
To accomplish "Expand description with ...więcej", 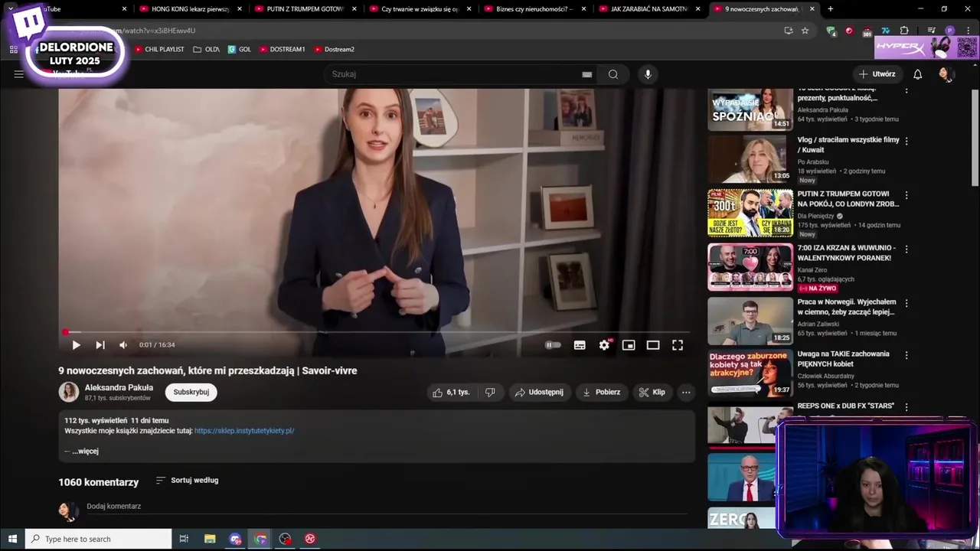I will pyautogui.click(x=85, y=452).
